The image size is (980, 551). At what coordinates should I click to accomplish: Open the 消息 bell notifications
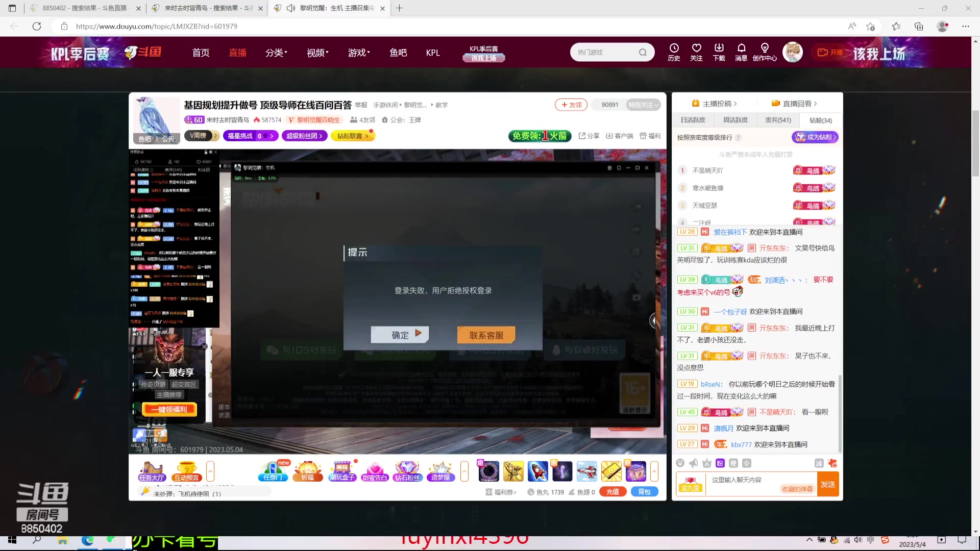[x=741, y=52]
